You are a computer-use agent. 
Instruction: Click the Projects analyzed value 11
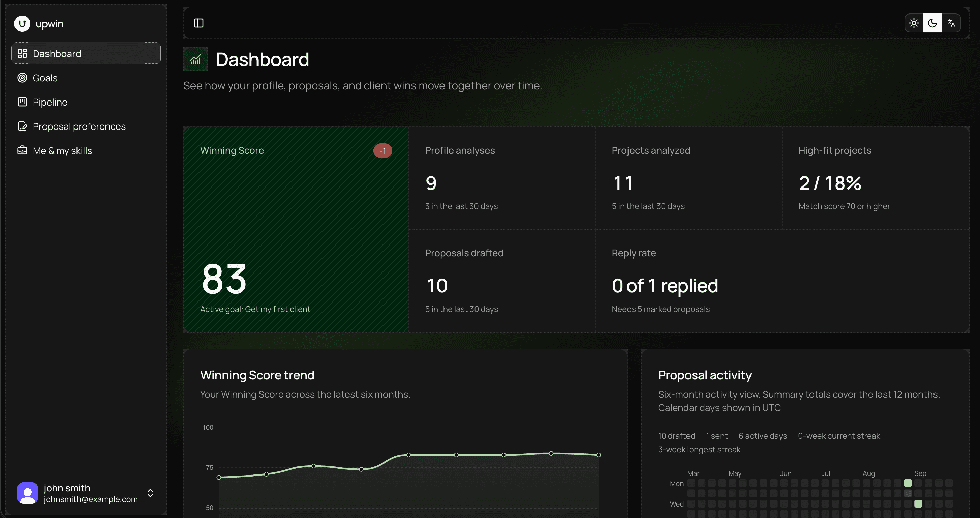(x=623, y=183)
